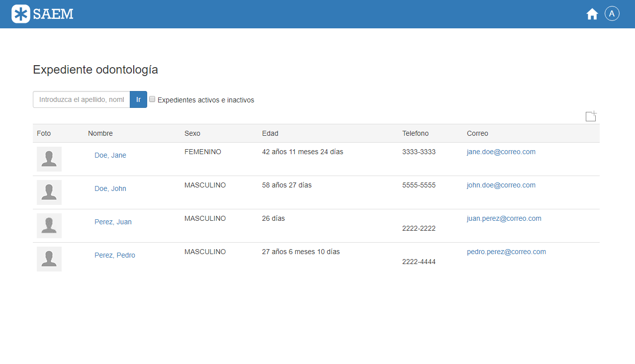Focus the apellido search input field
The image size is (635, 364).
tap(82, 99)
